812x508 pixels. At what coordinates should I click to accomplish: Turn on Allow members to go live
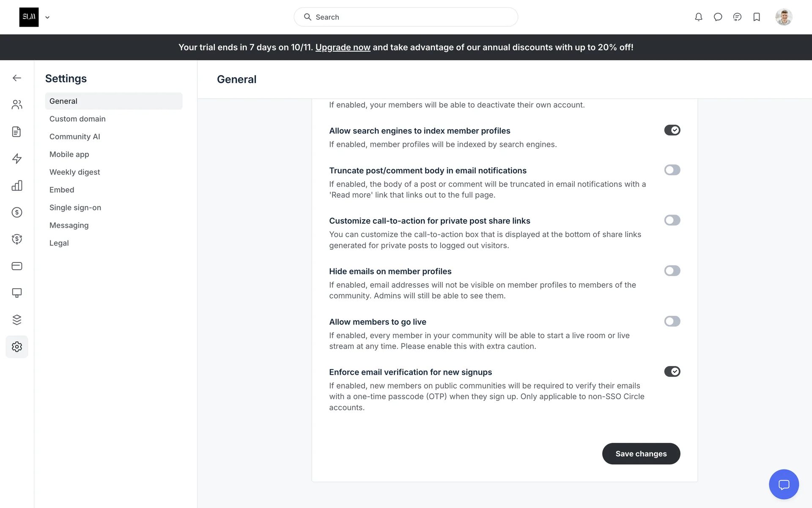click(x=672, y=321)
